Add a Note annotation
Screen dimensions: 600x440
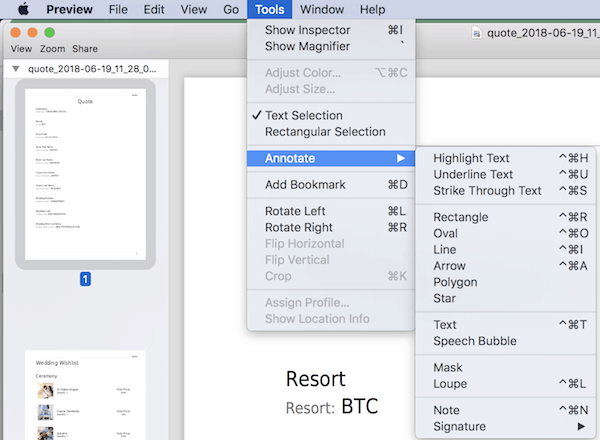(x=506, y=410)
